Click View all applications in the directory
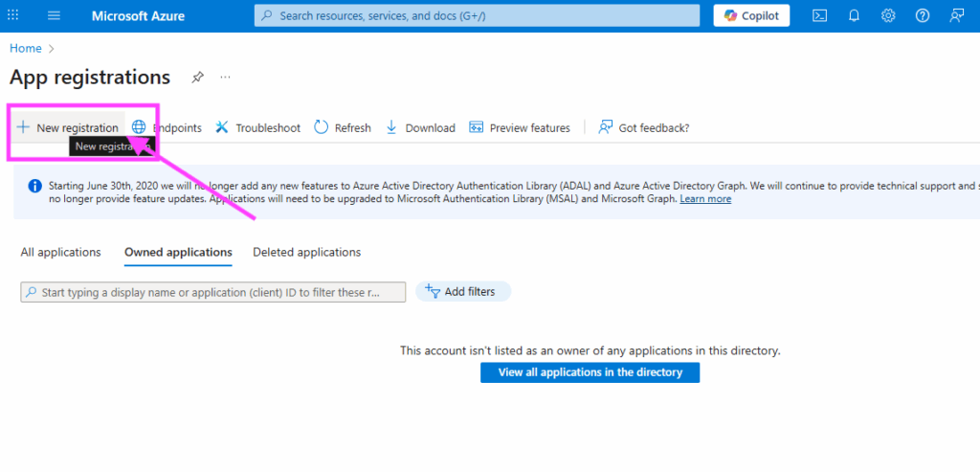Image resolution: width=980 pixels, height=472 pixels. [590, 372]
